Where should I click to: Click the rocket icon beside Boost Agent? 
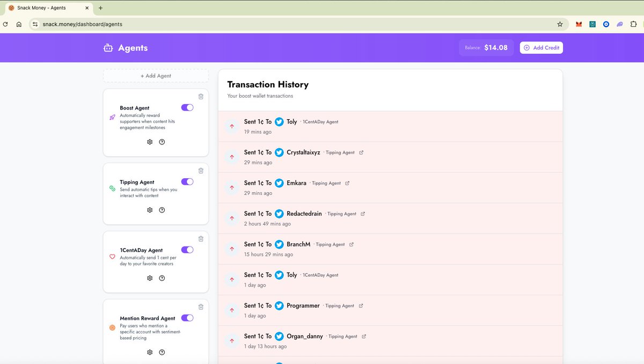click(x=112, y=117)
